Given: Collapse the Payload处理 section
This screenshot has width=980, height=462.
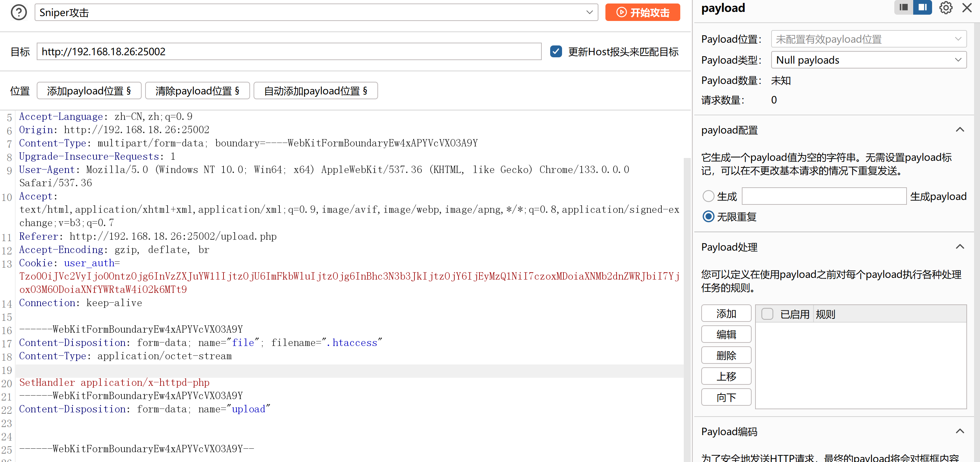Looking at the screenshot, I should [x=959, y=247].
